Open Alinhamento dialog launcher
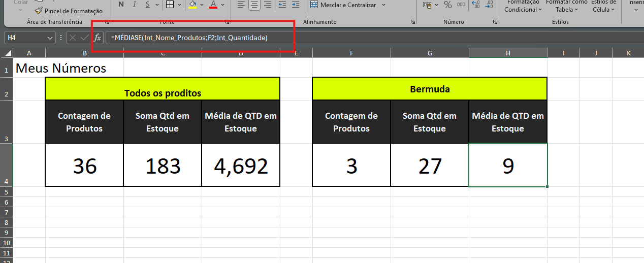The width and height of the screenshot is (644, 263). (x=413, y=22)
